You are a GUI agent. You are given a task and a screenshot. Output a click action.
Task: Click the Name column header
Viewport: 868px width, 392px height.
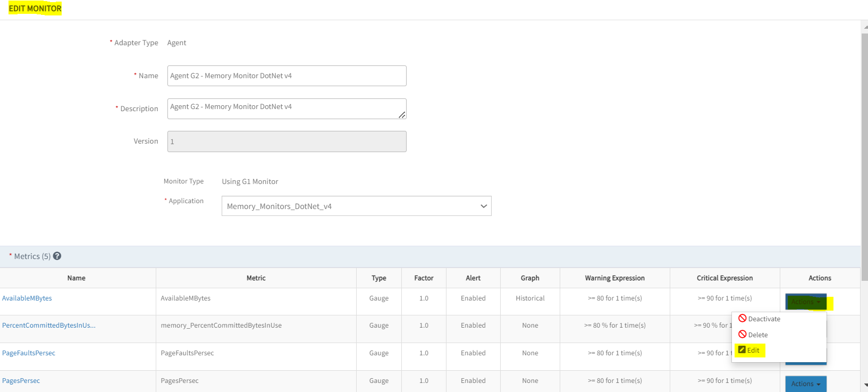coord(77,278)
